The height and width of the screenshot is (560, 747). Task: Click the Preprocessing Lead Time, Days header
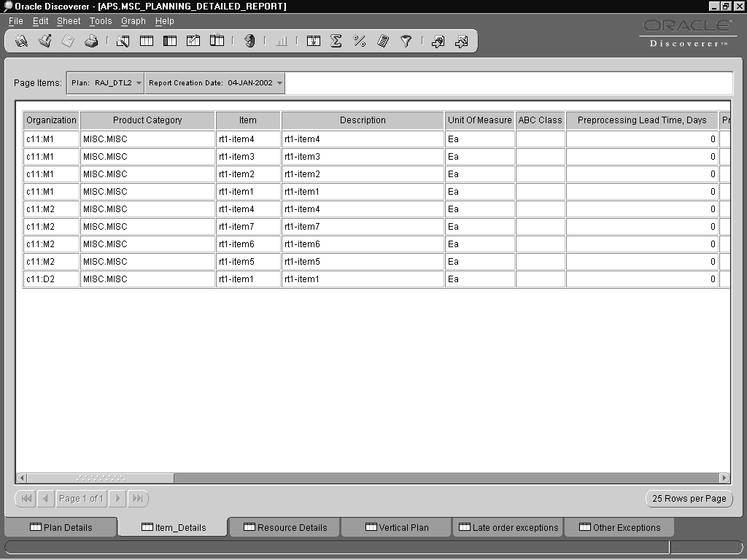(642, 120)
